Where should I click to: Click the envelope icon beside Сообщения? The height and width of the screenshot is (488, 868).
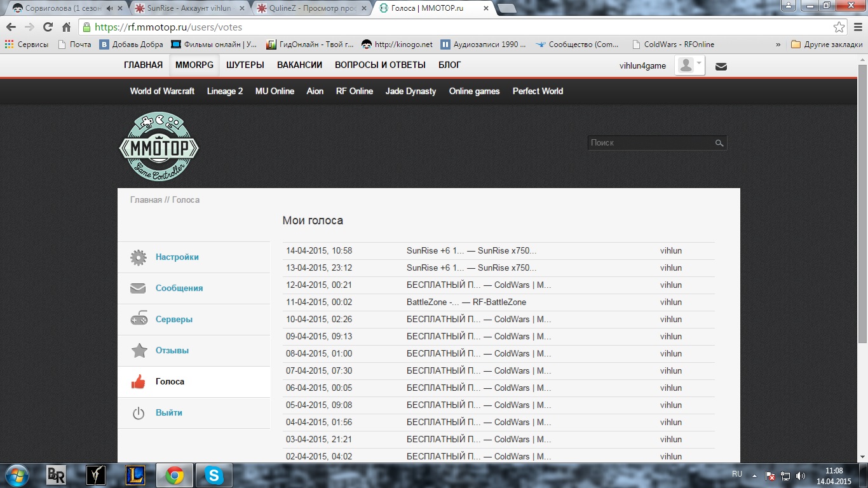coord(138,288)
